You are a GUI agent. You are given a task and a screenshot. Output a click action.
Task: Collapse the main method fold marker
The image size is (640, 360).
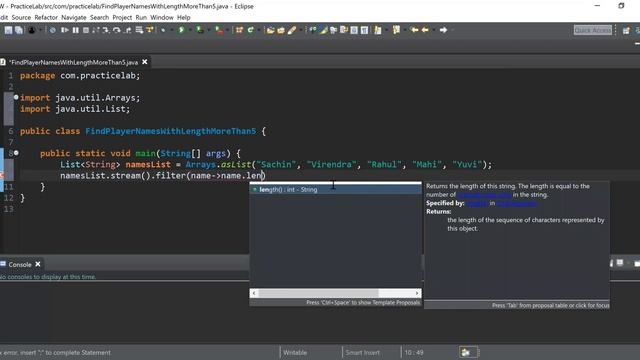coord(16,153)
